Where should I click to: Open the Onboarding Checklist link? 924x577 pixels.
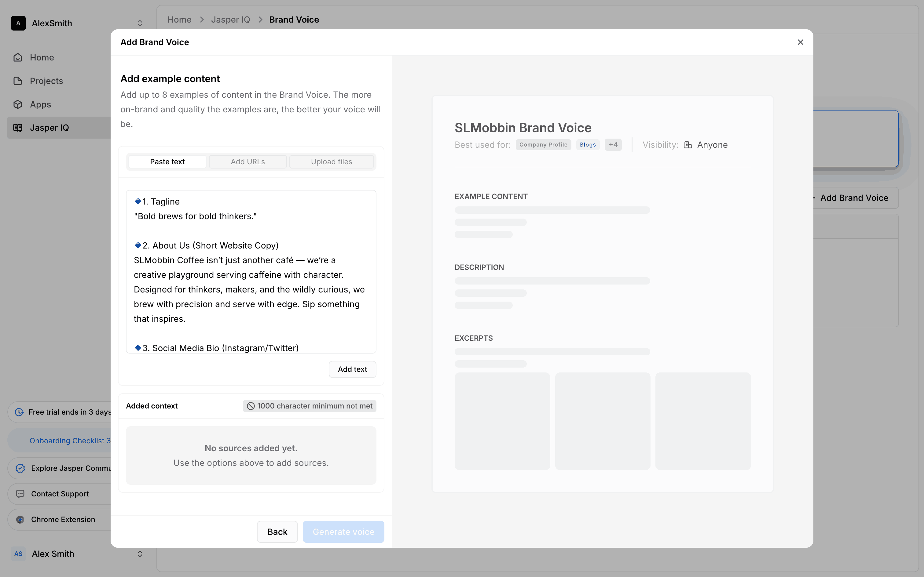pyautogui.click(x=69, y=441)
